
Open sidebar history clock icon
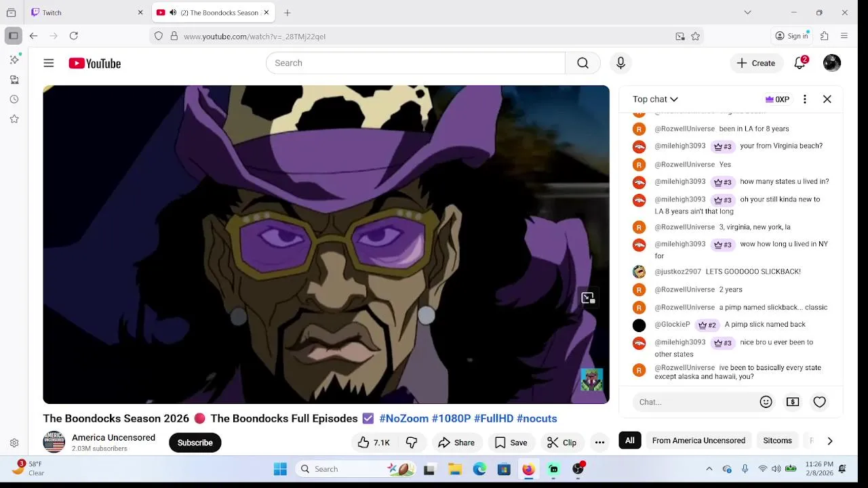14,99
